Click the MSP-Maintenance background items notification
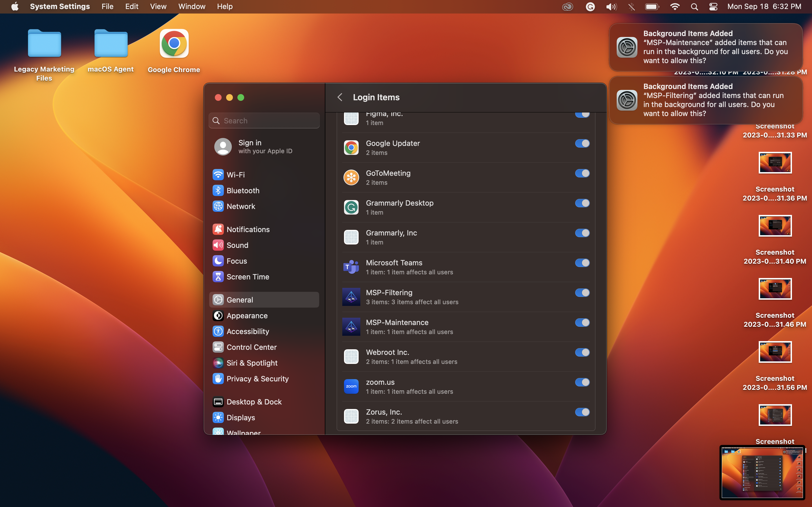This screenshot has height=507, width=812. [706, 47]
